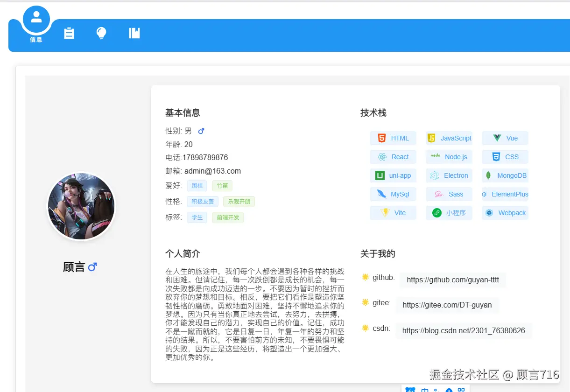
Task: Click the 乐观开朗 personality tag
Action: tap(239, 202)
